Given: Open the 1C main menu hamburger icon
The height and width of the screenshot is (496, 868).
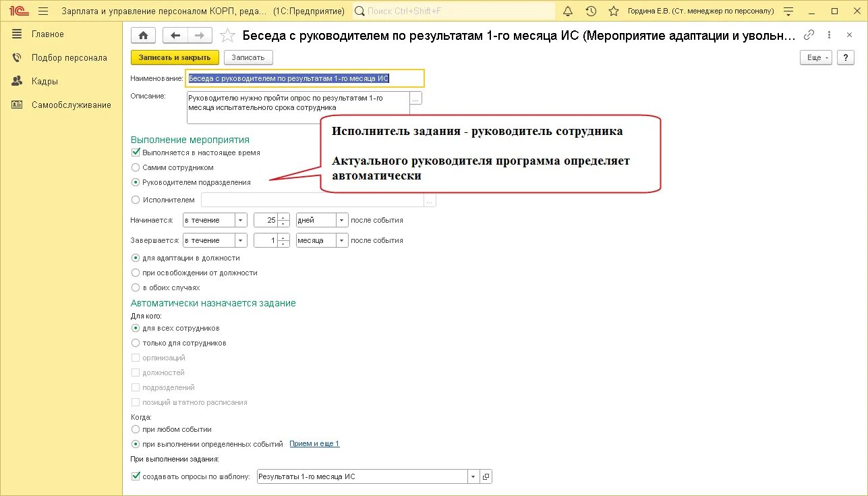Looking at the screenshot, I should click(x=43, y=11).
